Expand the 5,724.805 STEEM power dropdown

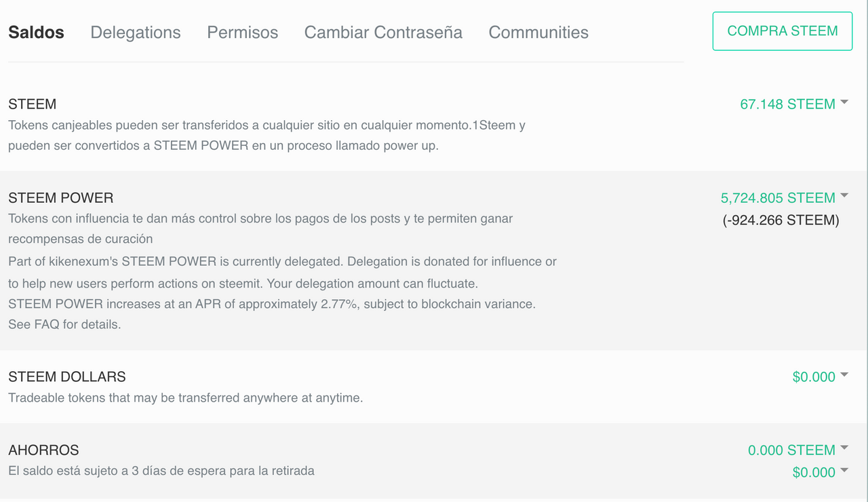[785, 197]
